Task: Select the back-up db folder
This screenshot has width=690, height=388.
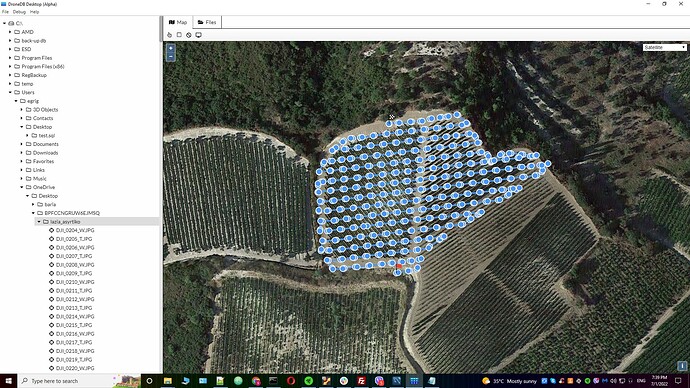Action: coord(33,40)
